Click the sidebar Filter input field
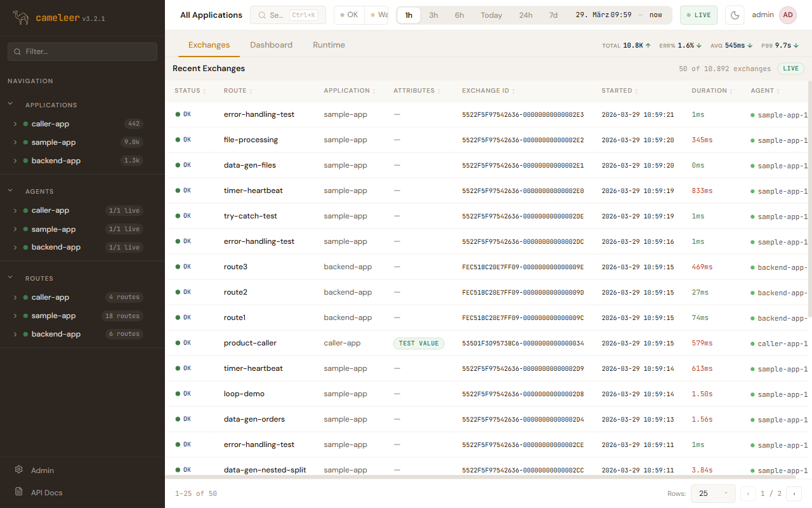The height and width of the screenshot is (508, 812). click(82, 51)
